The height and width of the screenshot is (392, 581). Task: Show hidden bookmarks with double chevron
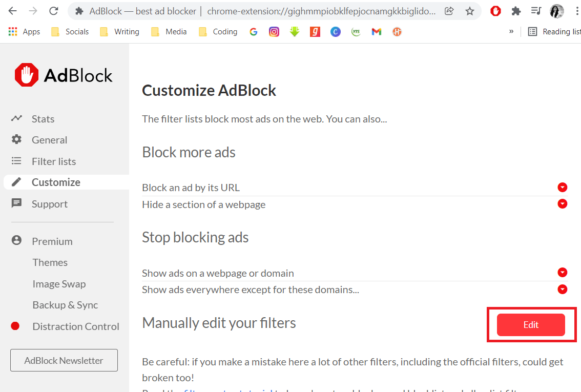tap(511, 31)
